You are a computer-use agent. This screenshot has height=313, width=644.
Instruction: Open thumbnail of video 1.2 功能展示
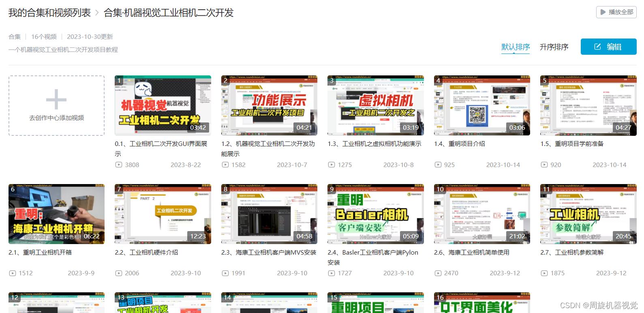pyautogui.click(x=269, y=105)
